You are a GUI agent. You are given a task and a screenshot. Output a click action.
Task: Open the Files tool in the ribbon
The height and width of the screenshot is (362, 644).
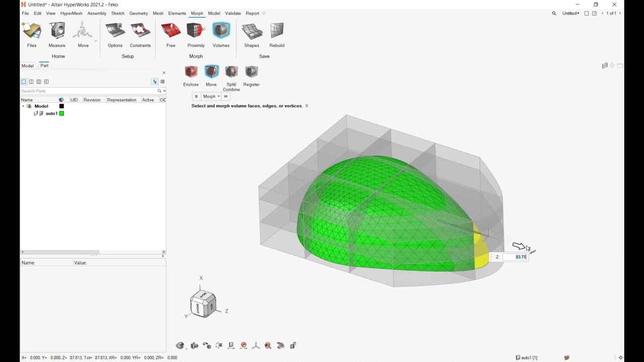32,35
